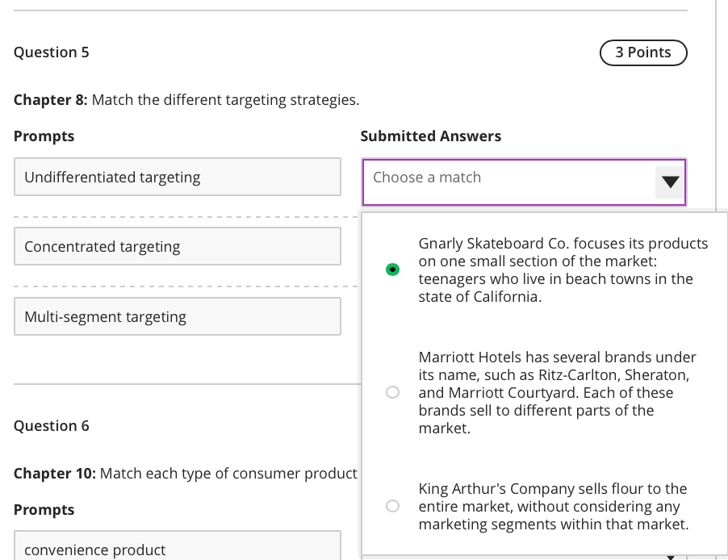The height and width of the screenshot is (560, 728).
Task: Click the convenience product prompt box
Action: pos(177,549)
